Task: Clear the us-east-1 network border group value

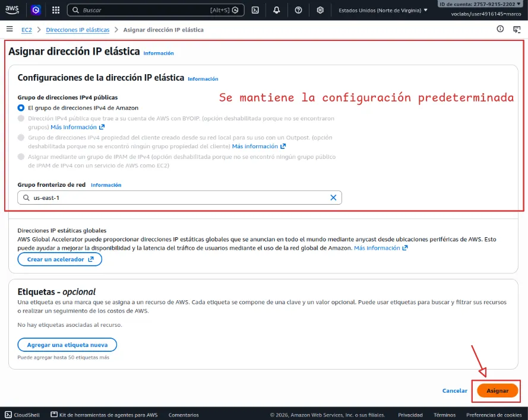Action: (x=333, y=198)
